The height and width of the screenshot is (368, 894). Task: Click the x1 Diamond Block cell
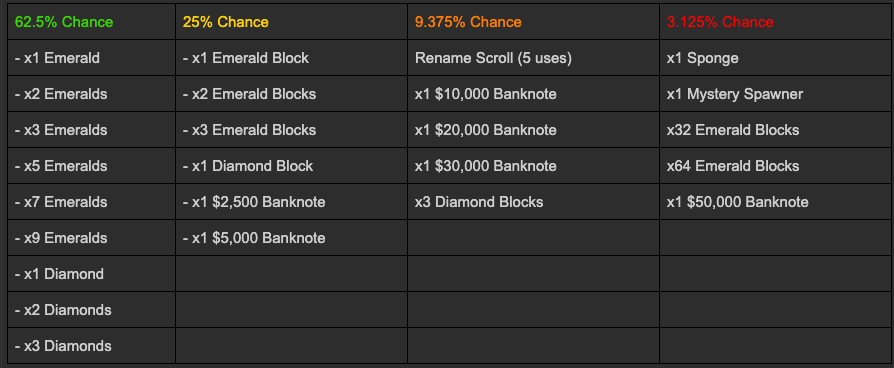pos(291,166)
